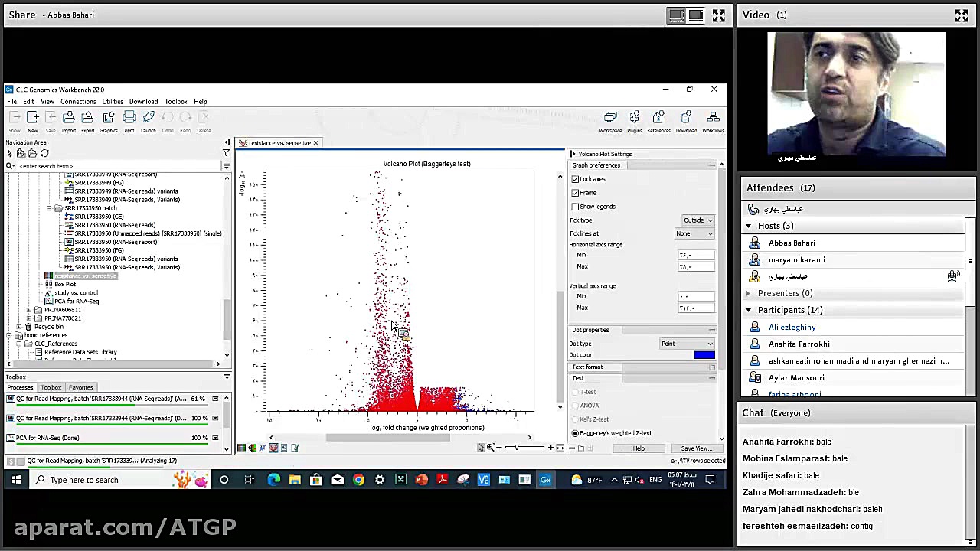This screenshot has height=551, width=980.
Task: Click the Help button in settings panel
Action: coord(638,448)
